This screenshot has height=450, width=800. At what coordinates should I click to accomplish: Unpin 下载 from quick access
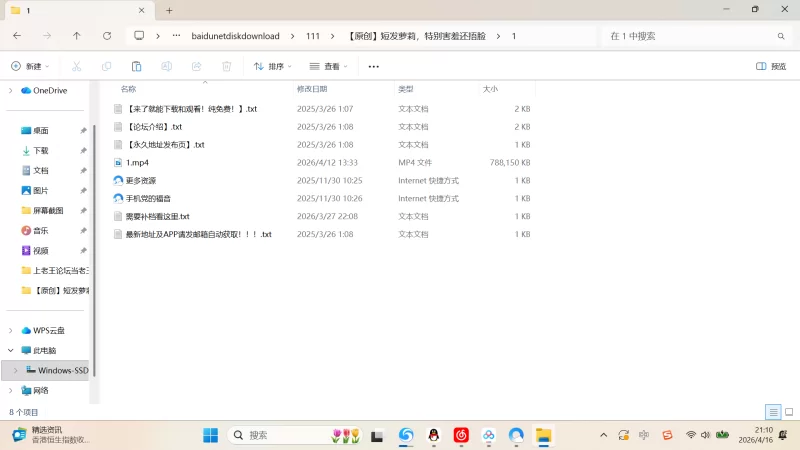pos(83,150)
